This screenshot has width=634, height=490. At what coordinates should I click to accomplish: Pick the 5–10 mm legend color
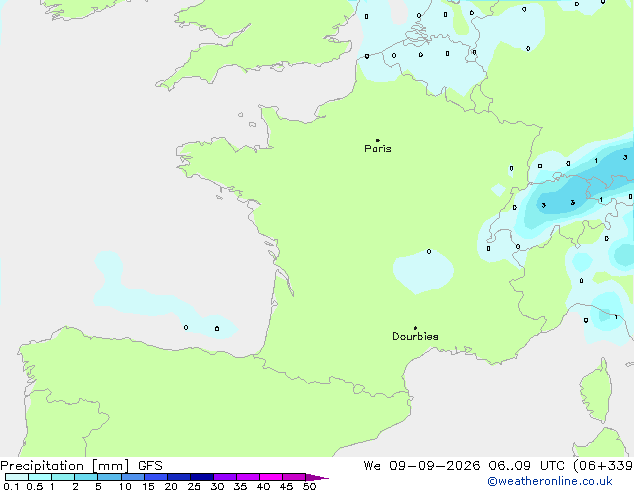[x=109, y=477]
